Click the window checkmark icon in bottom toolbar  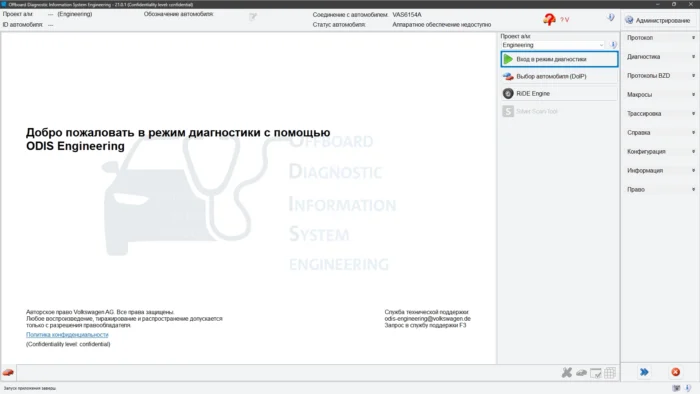point(596,373)
